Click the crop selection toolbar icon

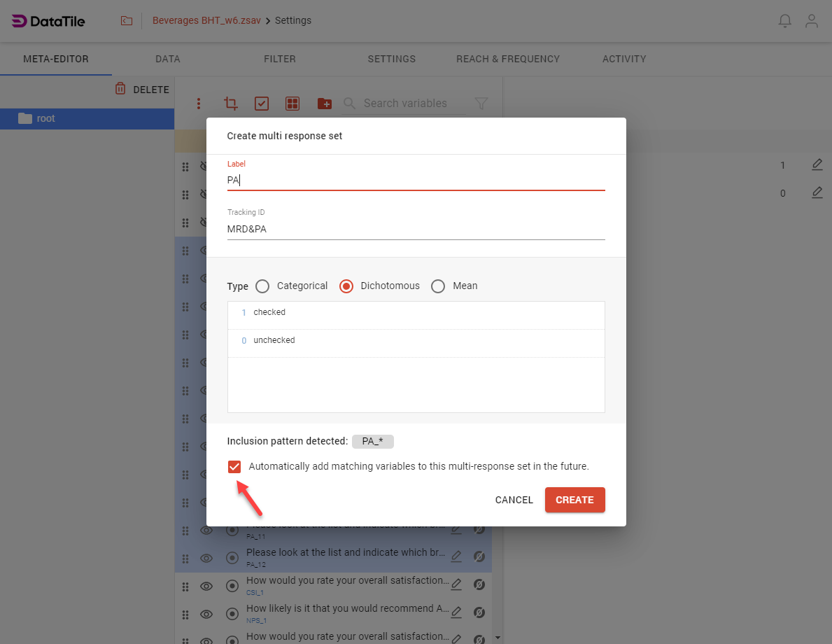point(230,104)
